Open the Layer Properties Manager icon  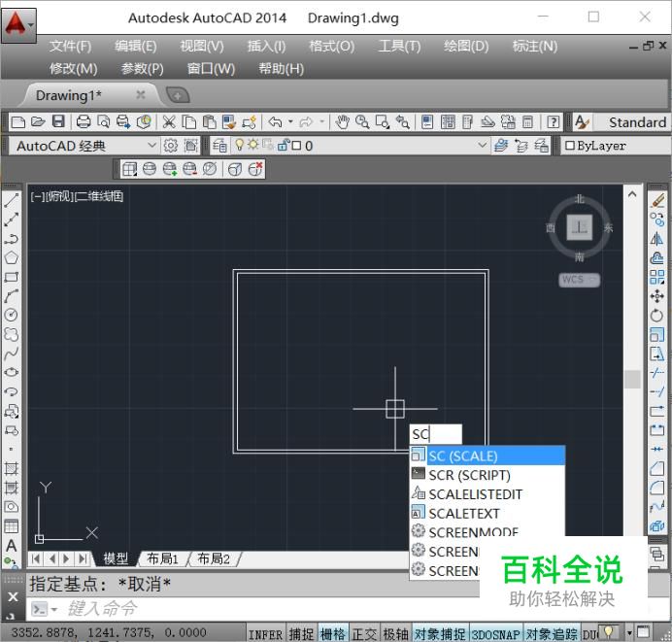tap(219, 146)
